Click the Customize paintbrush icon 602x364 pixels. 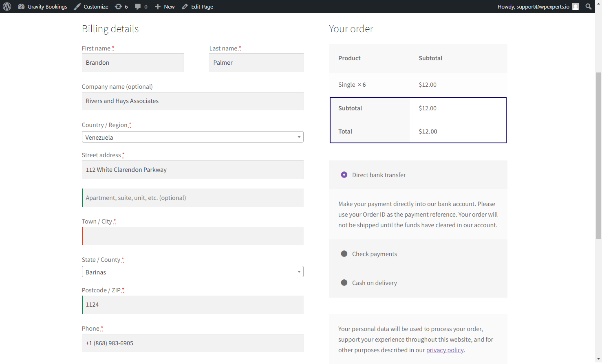click(77, 7)
